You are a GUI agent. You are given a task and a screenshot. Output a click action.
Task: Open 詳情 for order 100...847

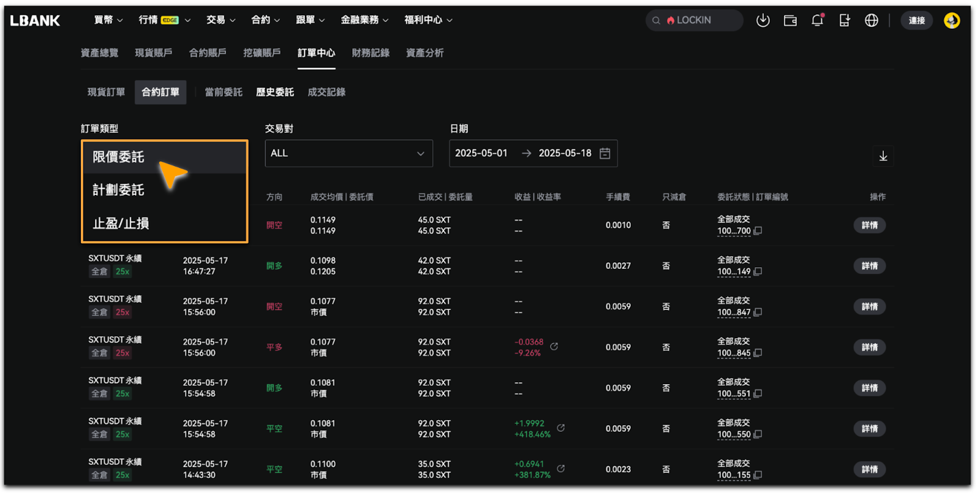pyautogui.click(x=870, y=307)
